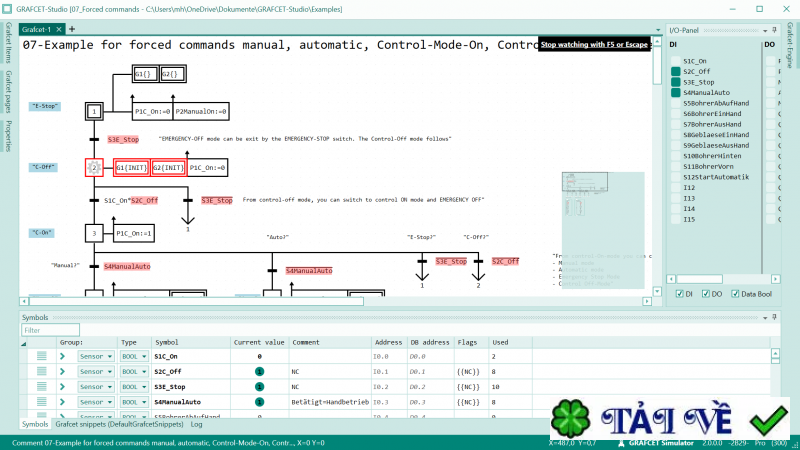The image size is (800, 450).
Task: Open the Group dropdown for S2C_Off
Action: click(x=96, y=371)
